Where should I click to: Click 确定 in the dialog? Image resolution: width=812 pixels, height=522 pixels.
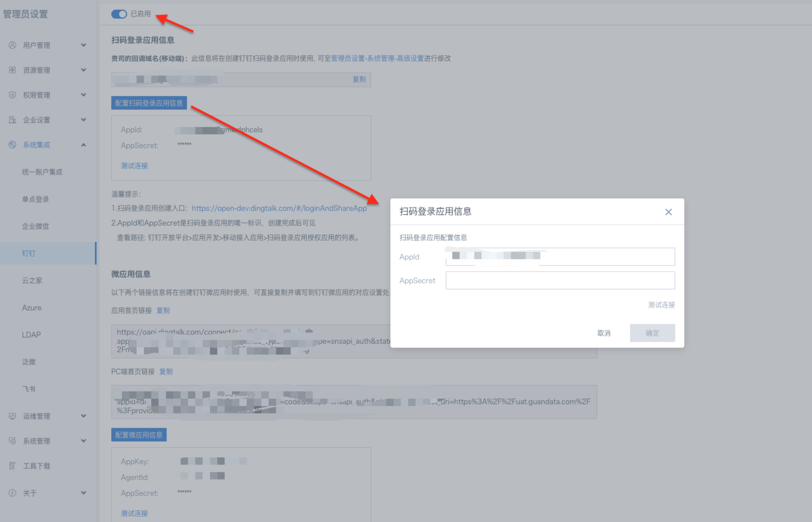coord(652,333)
